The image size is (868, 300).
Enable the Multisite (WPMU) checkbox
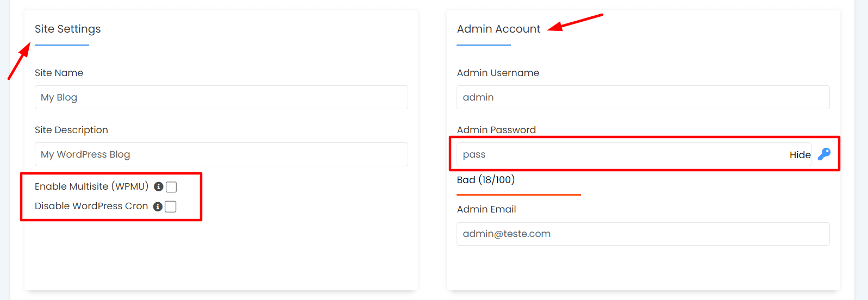[171, 187]
